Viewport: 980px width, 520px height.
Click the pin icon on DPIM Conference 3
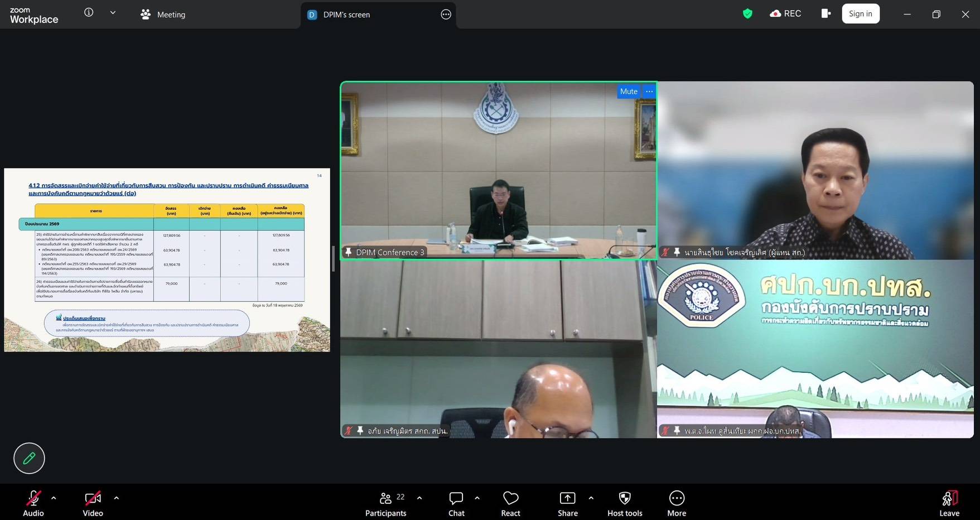[x=349, y=252]
